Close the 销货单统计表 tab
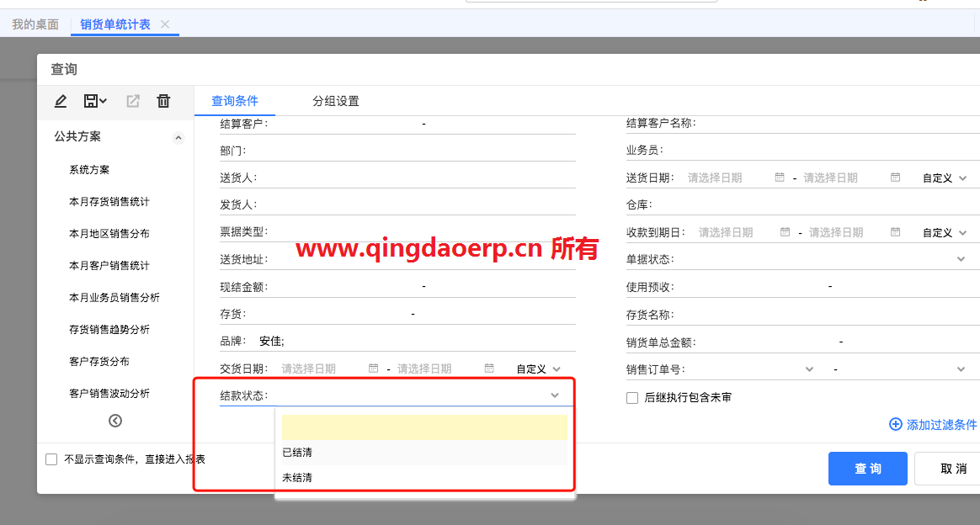Image resolution: width=980 pixels, height=525 pixels. pyautogui.click(x=165, y=24)
